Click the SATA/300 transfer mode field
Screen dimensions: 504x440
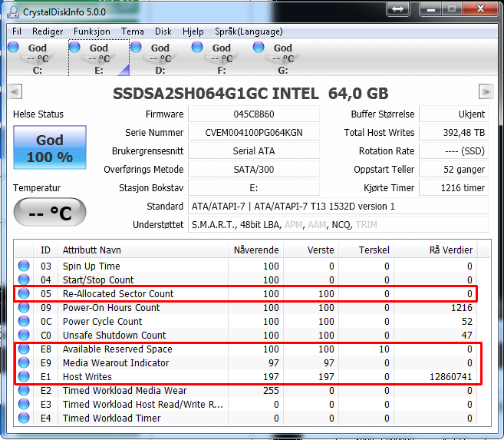click(x=254, y=169)
